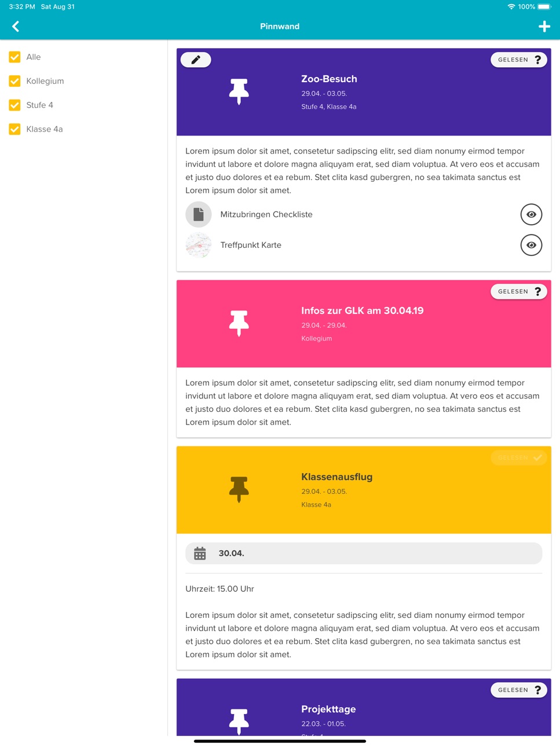The width and height of the screenshot is (560, 747).
Task: Disable the Klasse 4a filter
Action: click(x=15, y=129)
